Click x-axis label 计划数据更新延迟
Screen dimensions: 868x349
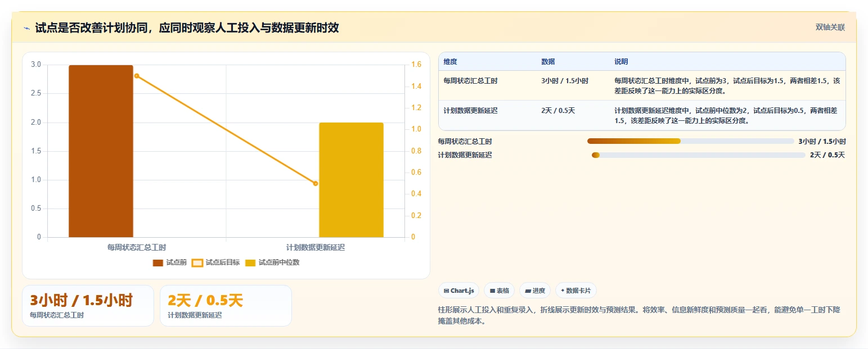click(x=316, y=247)
